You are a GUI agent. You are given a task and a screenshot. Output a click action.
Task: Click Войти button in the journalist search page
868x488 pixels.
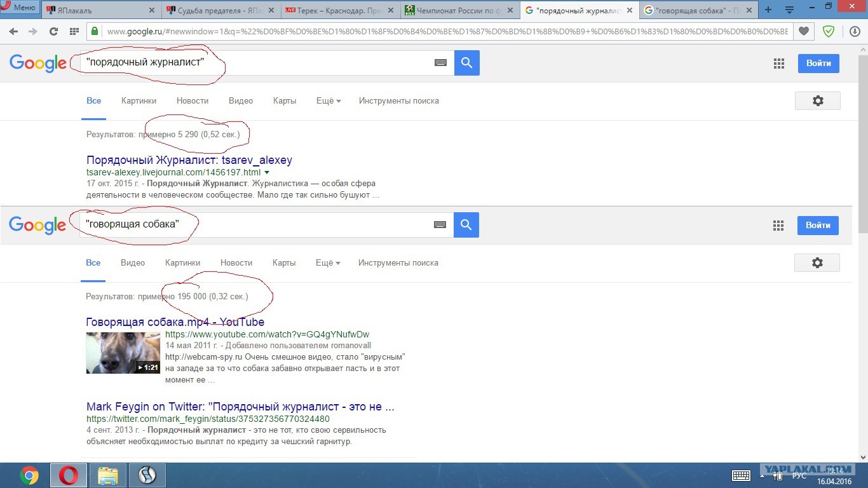tap(818, 63)
